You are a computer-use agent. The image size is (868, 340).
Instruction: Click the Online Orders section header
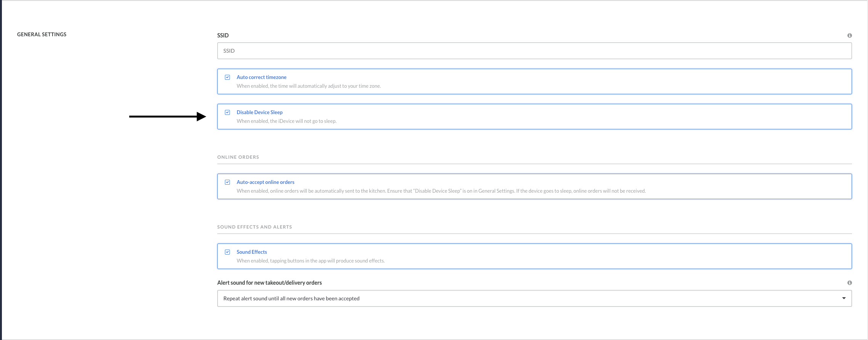coord(238,157)
